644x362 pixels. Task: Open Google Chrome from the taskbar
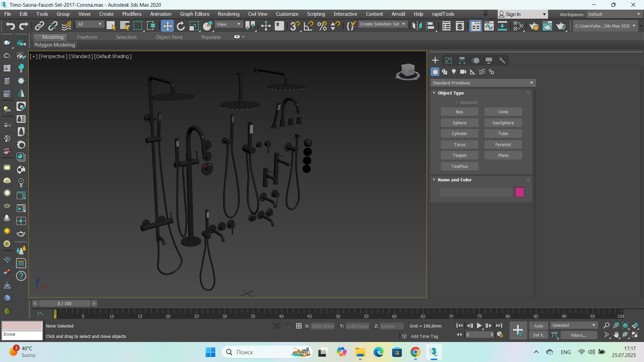click(415, 352)
